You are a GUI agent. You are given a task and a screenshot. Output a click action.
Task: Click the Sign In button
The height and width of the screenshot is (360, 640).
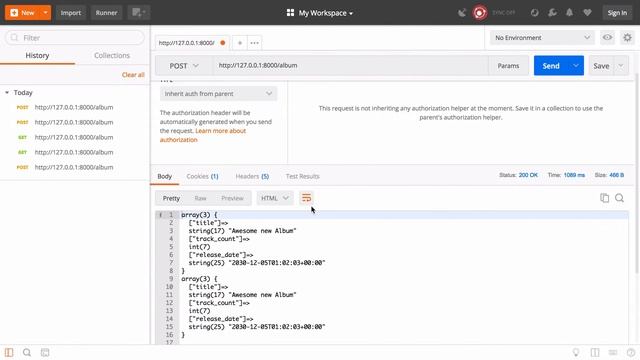[617, 13]
